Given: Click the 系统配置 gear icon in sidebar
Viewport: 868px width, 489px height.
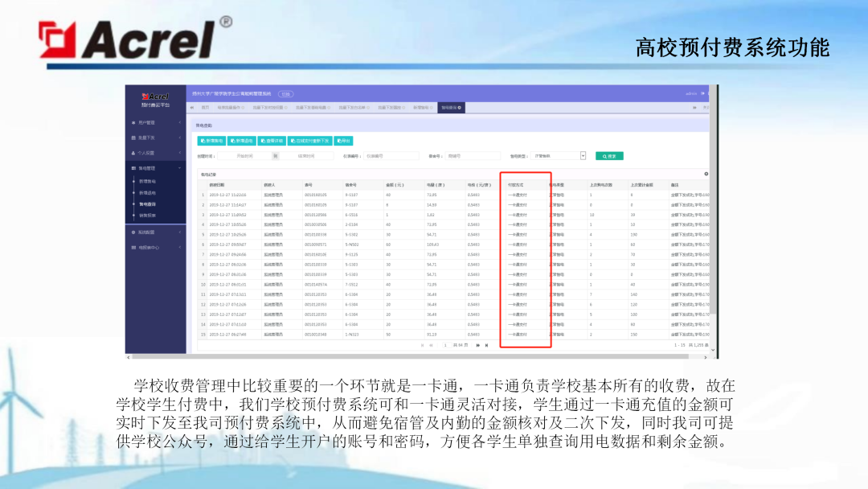Looking at the screenshot, I should pos(133,232).
